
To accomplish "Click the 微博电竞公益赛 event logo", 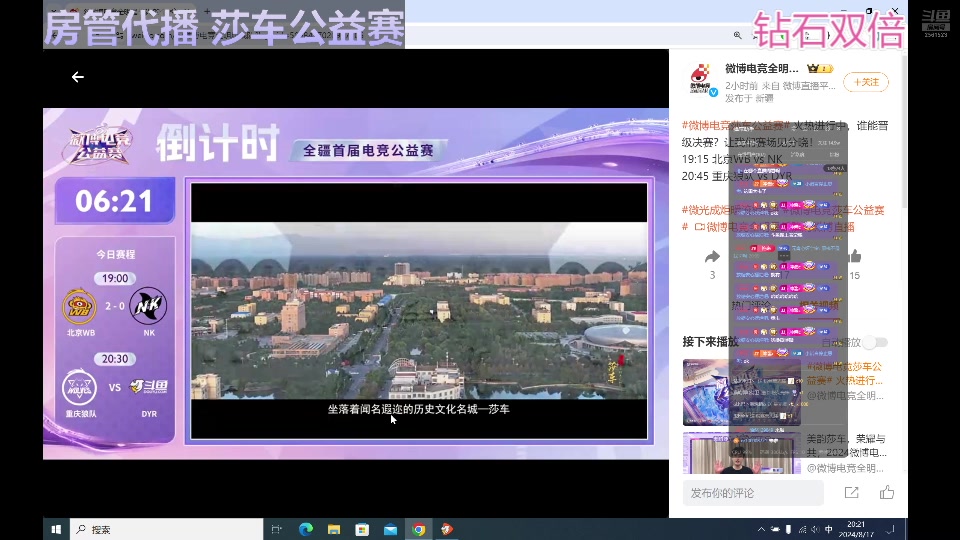I will click(x=99, y=144).
